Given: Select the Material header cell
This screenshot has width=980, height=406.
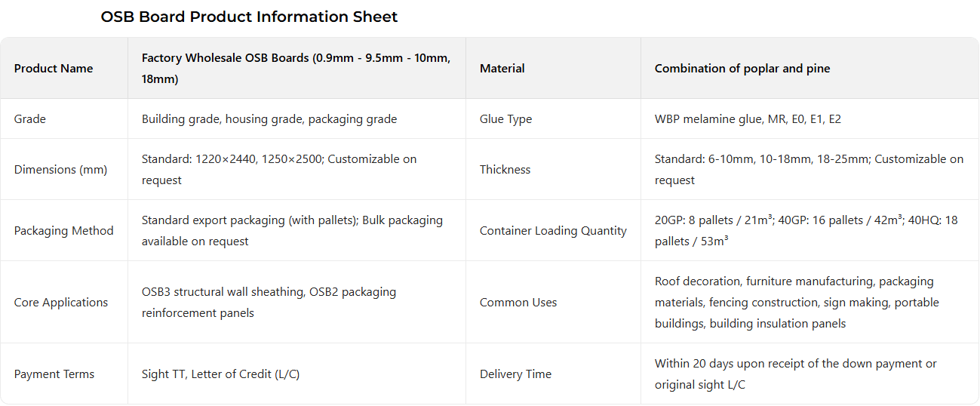Looking at the screenshot, I should (502, 69).
